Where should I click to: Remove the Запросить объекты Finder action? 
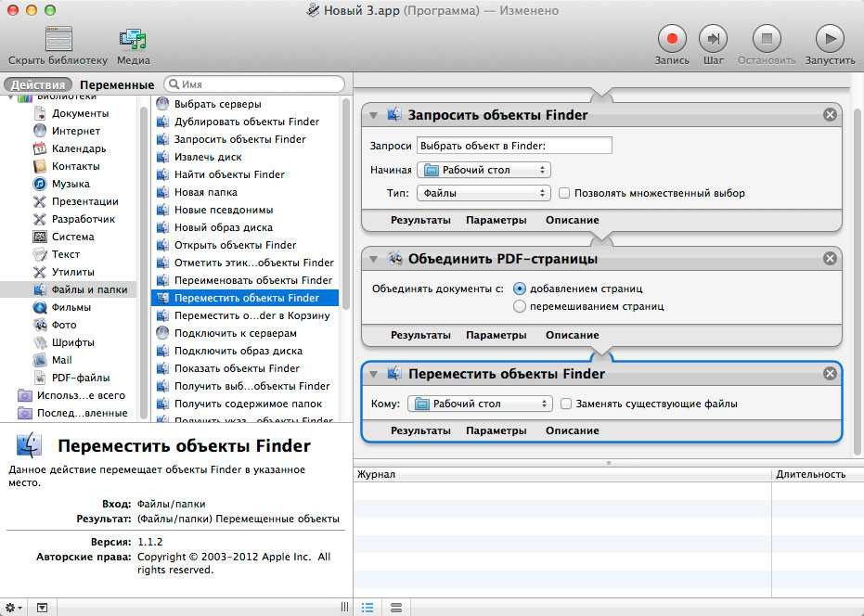click(x=830, y=115)
